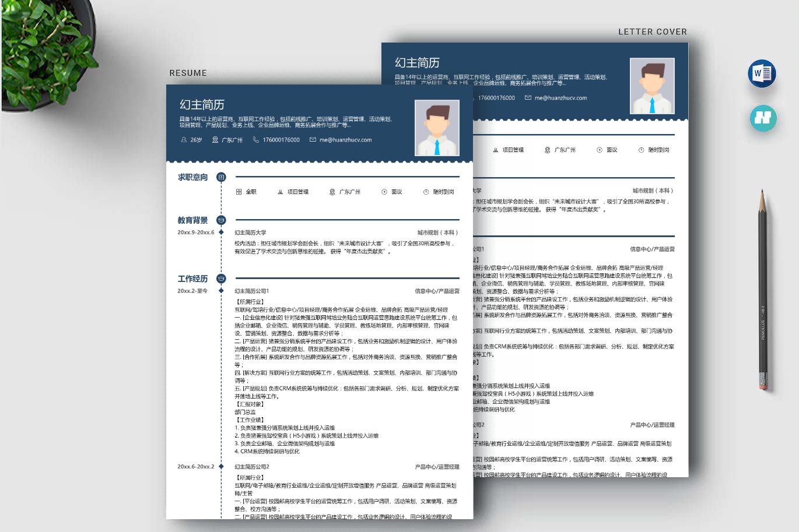The image size is (799, 532).
Task: Click the 部门总监 text
Action: pyautogui.click(x=245, y=412)
